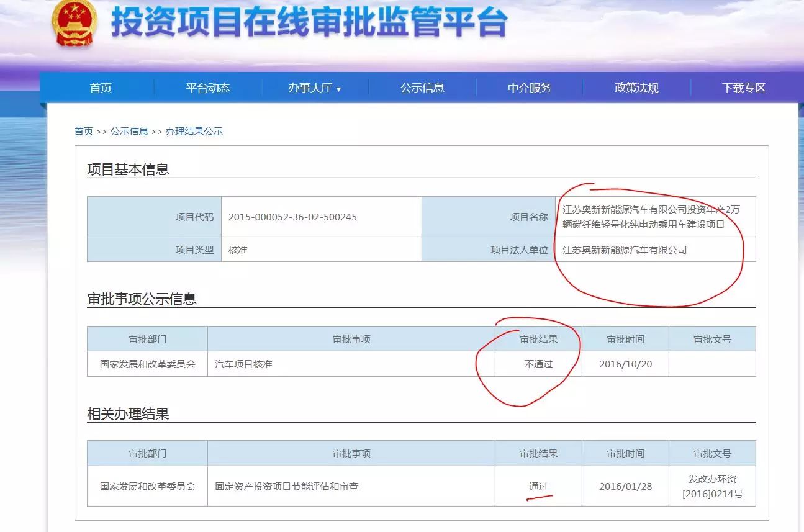Click document number 发改办环资[2016]0214号
The height and width of the screenshot is (532, 804).
point(712,487)
